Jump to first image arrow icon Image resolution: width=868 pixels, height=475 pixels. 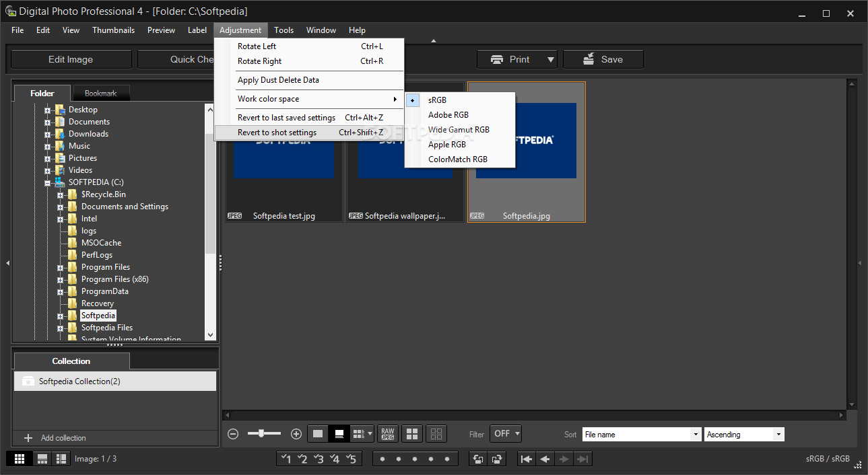527,459
